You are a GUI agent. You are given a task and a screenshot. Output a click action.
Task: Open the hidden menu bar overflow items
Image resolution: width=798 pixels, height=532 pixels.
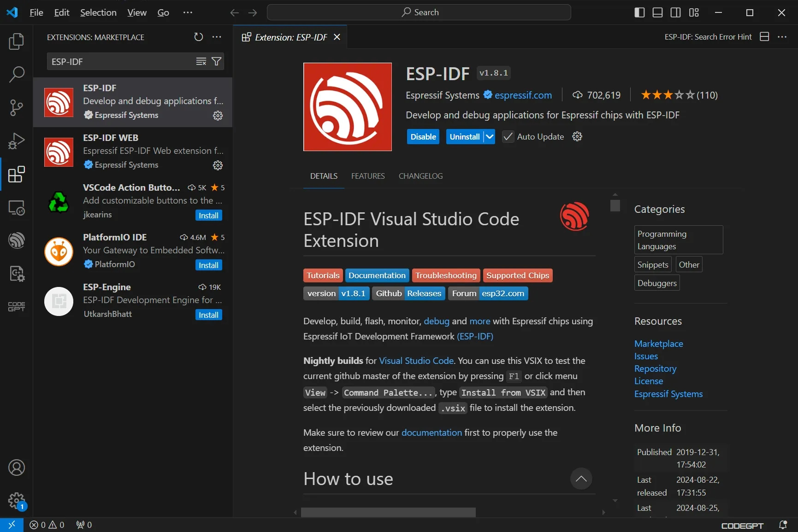click(x=188, y=12)
